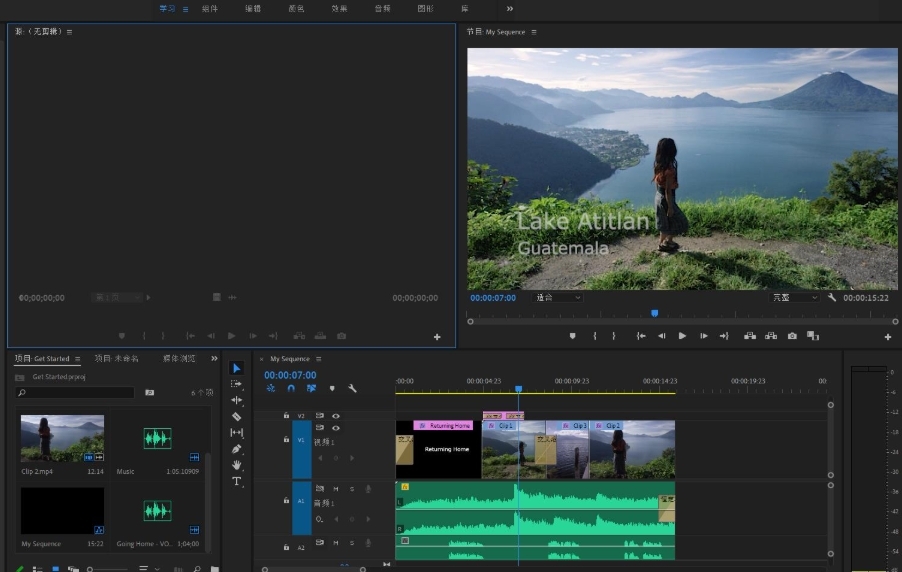Create new bin from search folder icon
This screenshot has width=902, height=572.
coord(149,392)
